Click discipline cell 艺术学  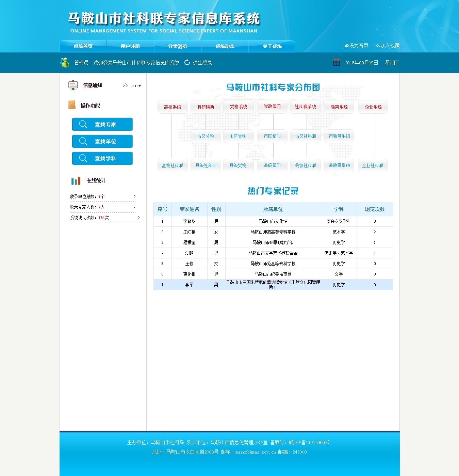click(339, 232)
